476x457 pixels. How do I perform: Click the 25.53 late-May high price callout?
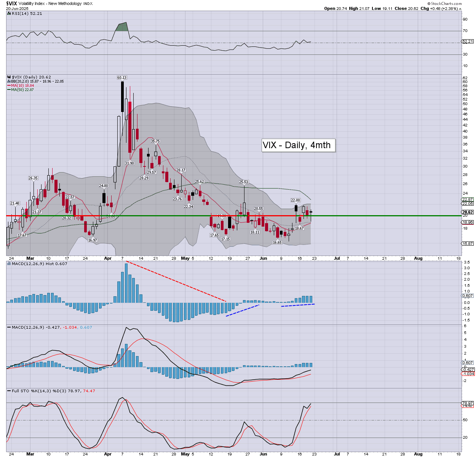(244, 182)
